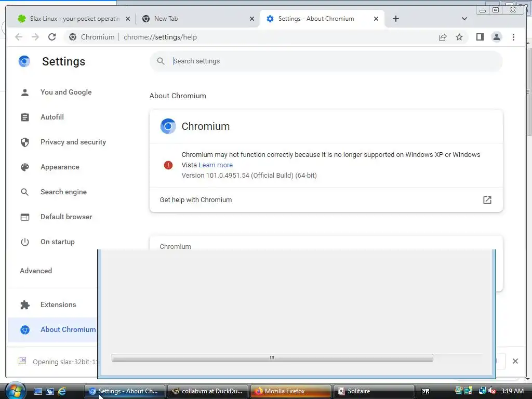Open Extensions from sidebar
The image size is (532, 399).
pos(58,304)
